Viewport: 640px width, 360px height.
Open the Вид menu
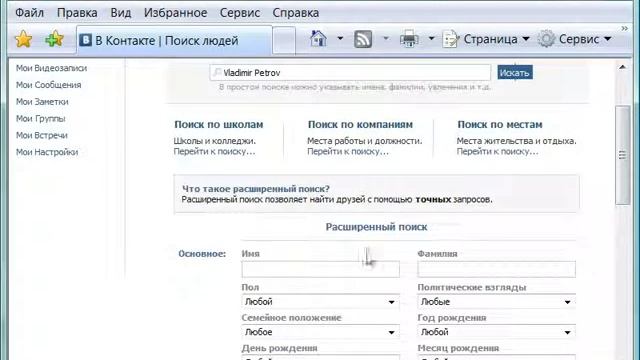coord(121,13)
